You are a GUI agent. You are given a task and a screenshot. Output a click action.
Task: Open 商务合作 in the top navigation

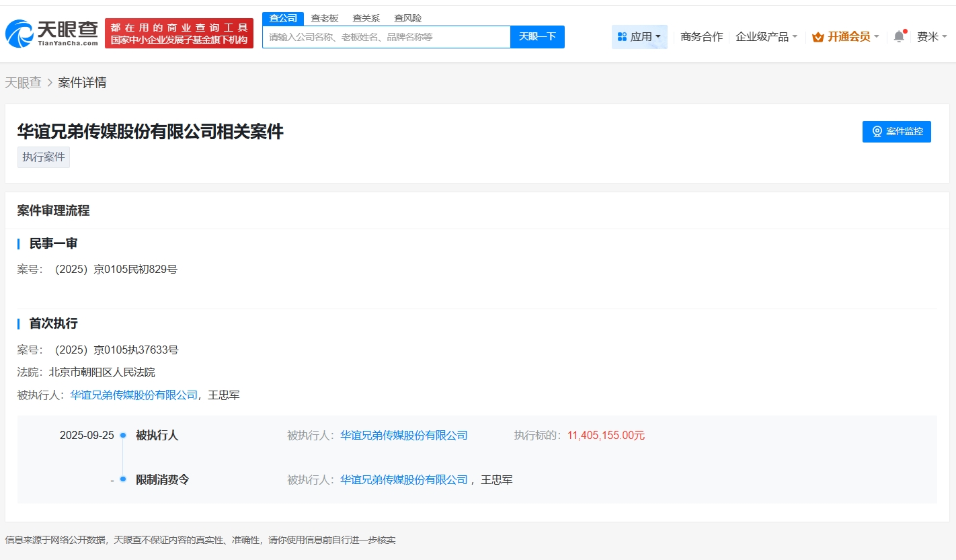pos(701,37)
